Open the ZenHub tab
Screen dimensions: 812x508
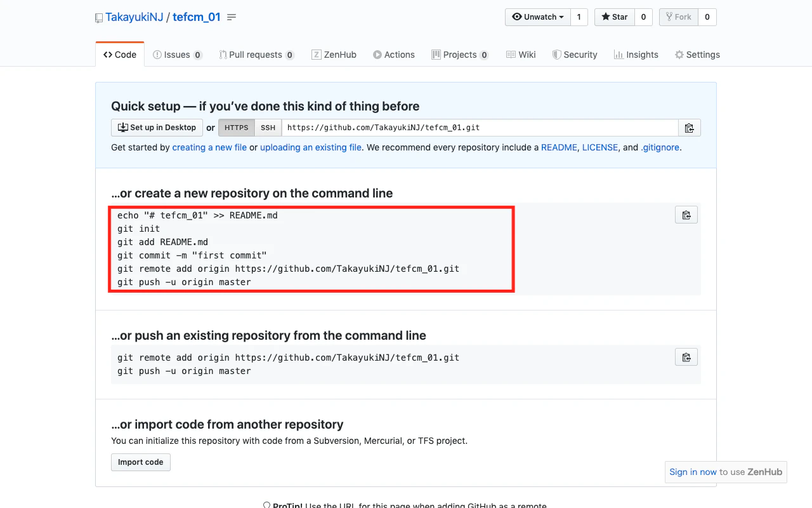coord(334,55)
